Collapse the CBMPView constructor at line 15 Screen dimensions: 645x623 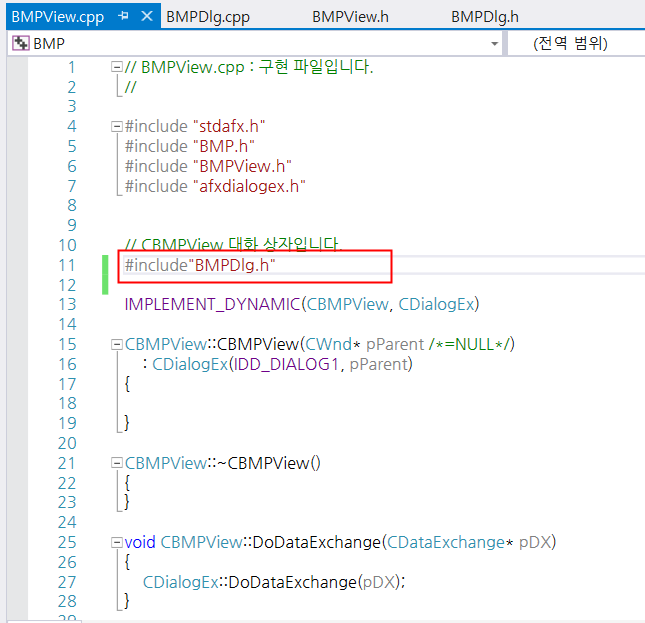coord(117,344)
